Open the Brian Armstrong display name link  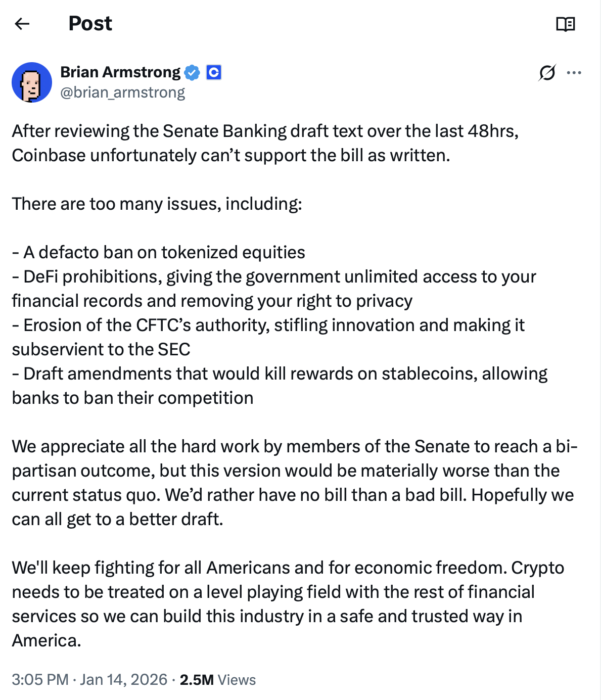coord(120,72)
